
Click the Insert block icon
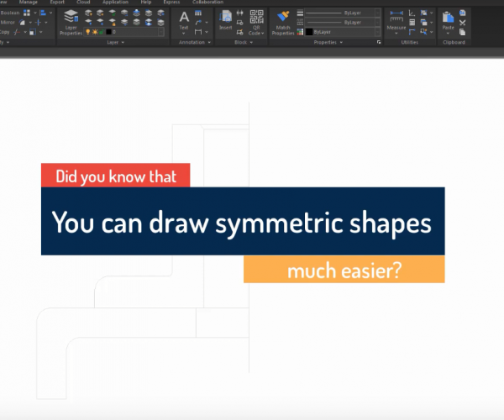tap(226, 17)
